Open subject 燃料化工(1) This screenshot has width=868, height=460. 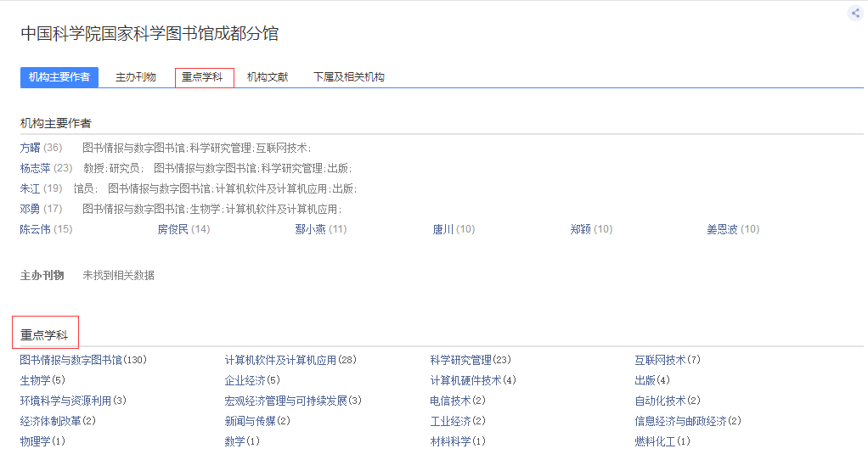[662, 441]
